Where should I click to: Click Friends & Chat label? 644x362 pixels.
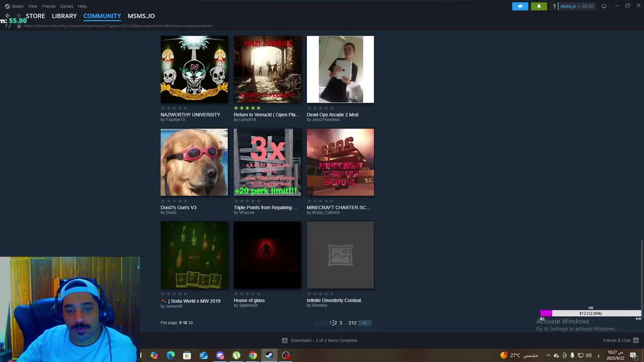click(617, 340)
